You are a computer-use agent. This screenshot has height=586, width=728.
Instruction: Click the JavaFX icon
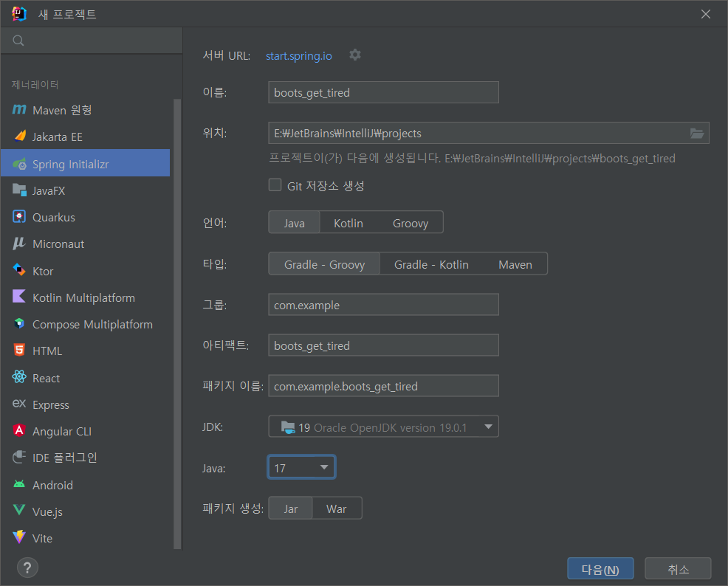[x=19, y=190]
